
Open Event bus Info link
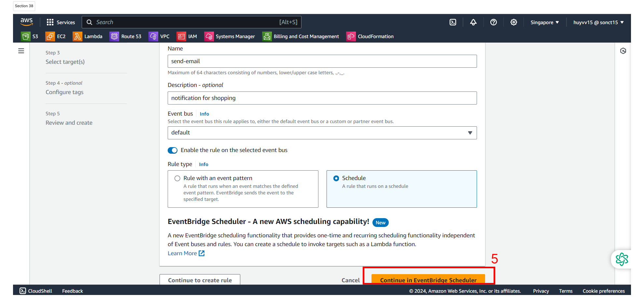coord(204,114)
